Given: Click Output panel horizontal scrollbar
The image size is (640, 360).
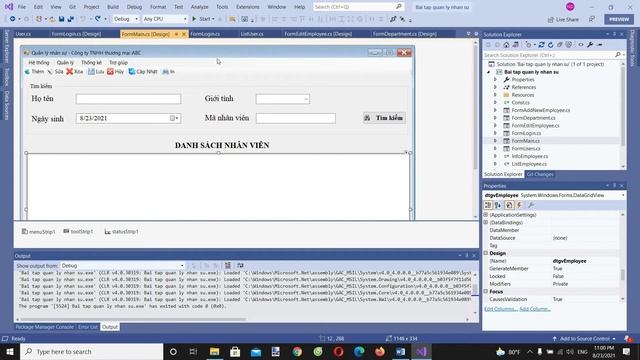Looking at the screenshot, I should click(133, 319).
